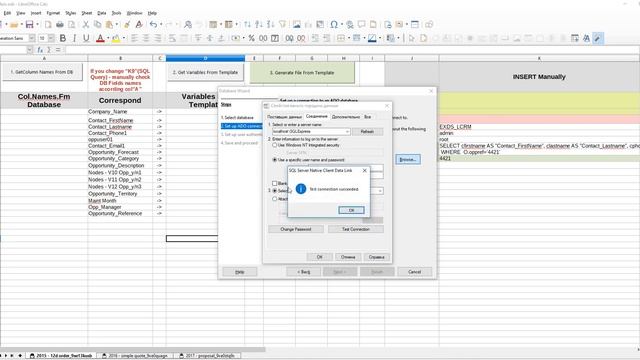
Task: Toggle Italic formatting icon
Action: (x=74, y=38)
